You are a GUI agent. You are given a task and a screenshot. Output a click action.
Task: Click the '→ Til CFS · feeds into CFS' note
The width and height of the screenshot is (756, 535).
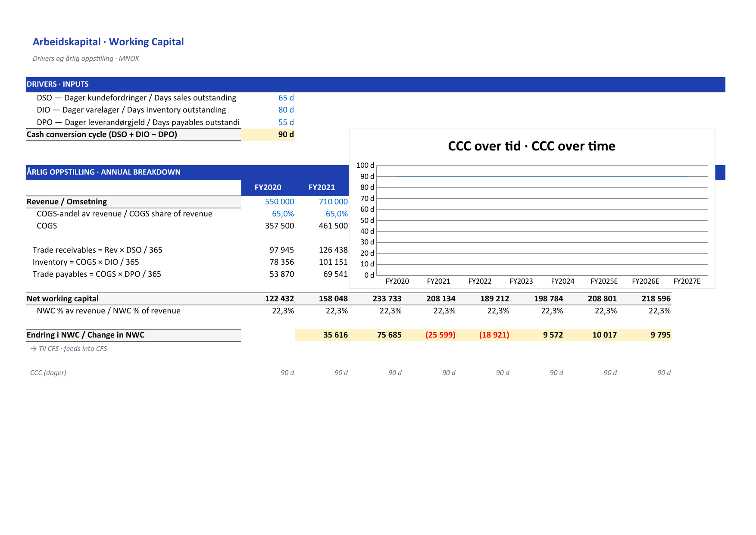[69, 349]
